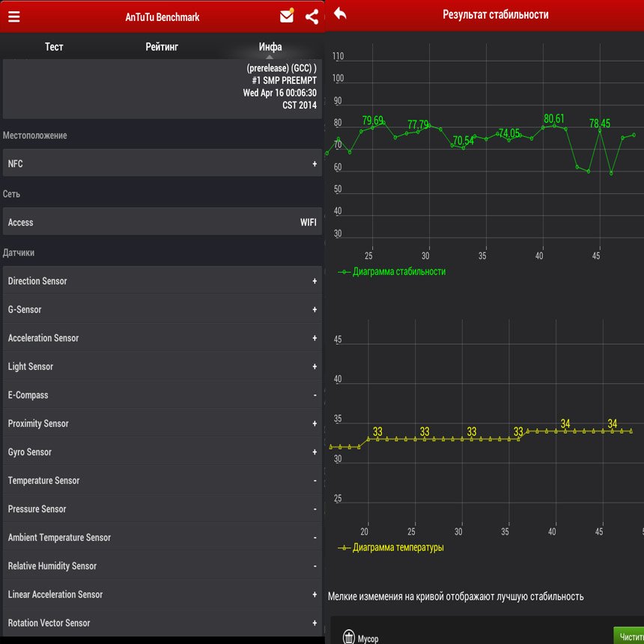Viewport: 644px width, 644px height.
Task: Switch to the Рейтинг tab
Action: pos(162,46)
